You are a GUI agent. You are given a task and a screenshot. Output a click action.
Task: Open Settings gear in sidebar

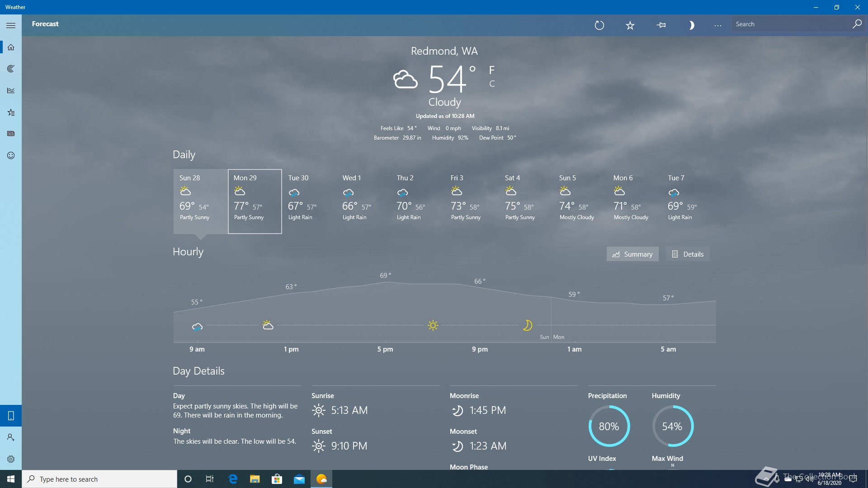11,459
